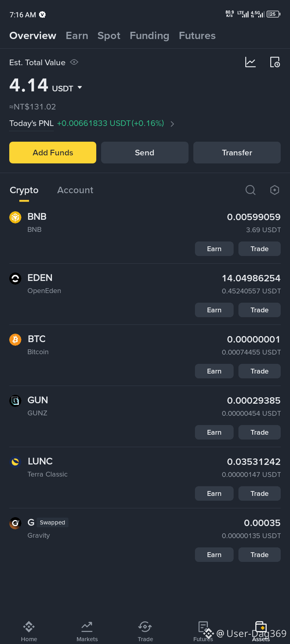290x644 pixels.
Task: Tap Earn button for EDEN
Action: click(x=214, y=310)
